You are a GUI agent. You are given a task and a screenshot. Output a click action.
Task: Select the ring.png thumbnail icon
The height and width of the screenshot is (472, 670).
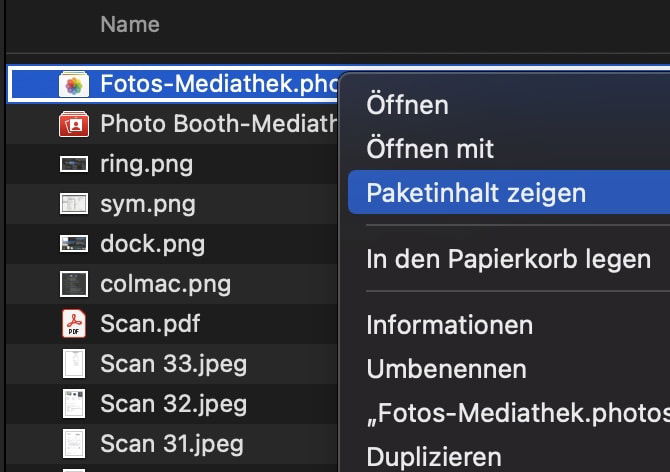pos(74,164)
